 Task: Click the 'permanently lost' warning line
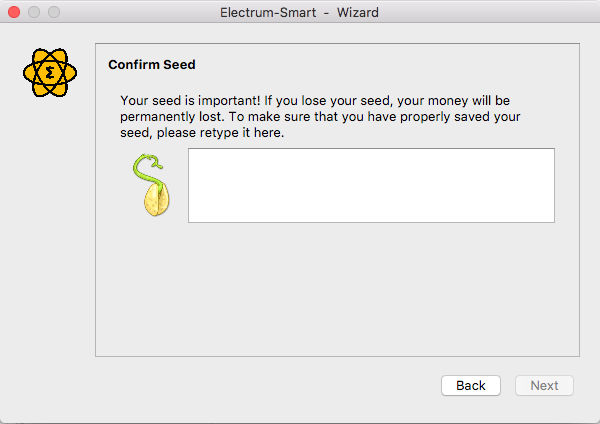coord(320,117)
